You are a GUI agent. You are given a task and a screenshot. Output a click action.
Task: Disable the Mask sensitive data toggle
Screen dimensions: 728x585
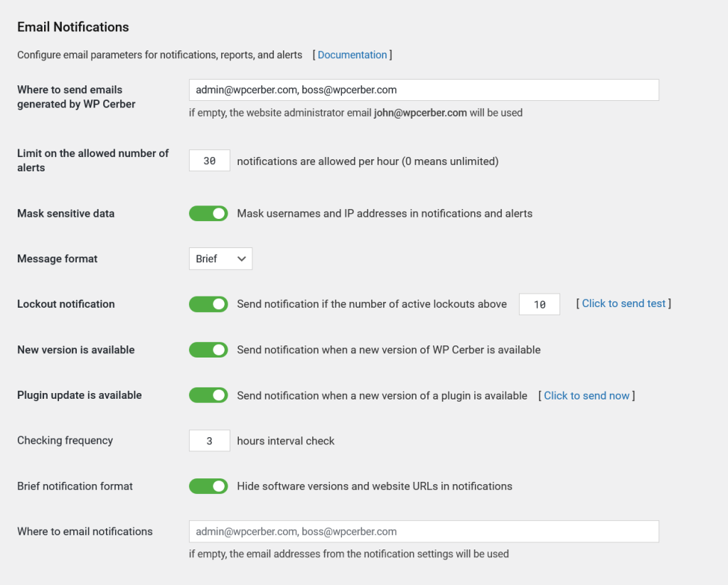tap(208, 213)
